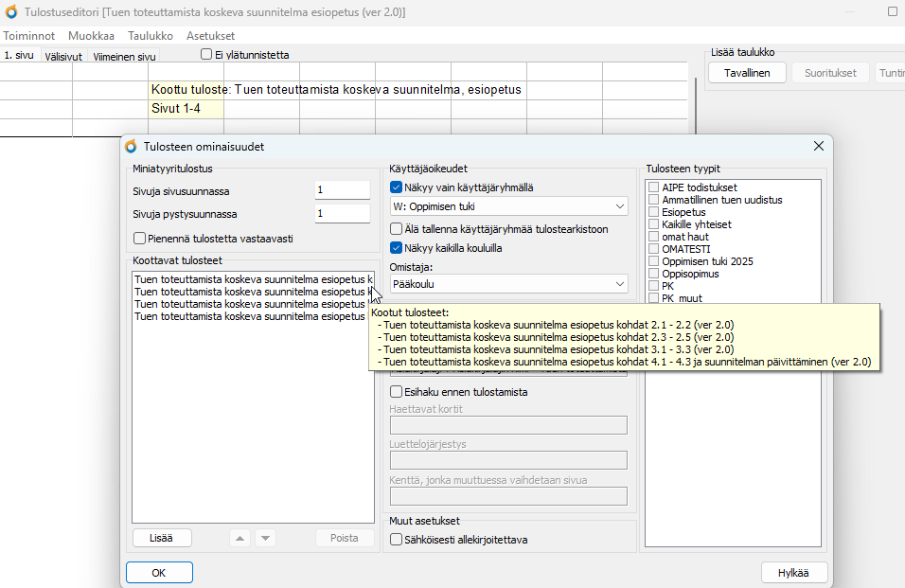Check Oppimisen tuki 2025 type
Screen dimensions: 905x588
tap(653, 260)
